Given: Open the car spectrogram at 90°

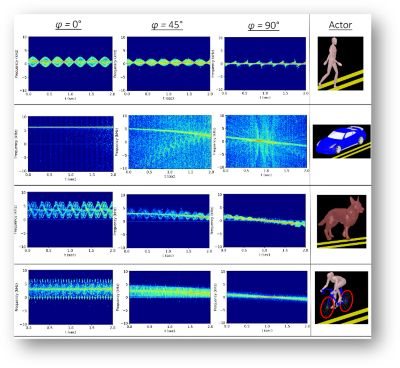Looking at the screenshot, I should 266,141.
